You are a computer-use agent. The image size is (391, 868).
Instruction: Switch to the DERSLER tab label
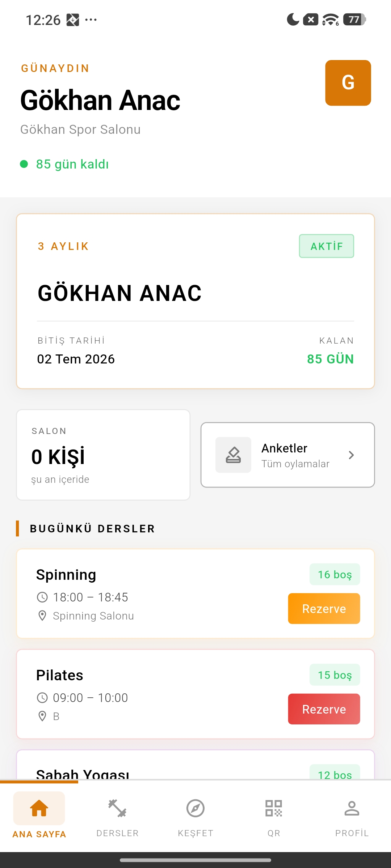point(117,833)
